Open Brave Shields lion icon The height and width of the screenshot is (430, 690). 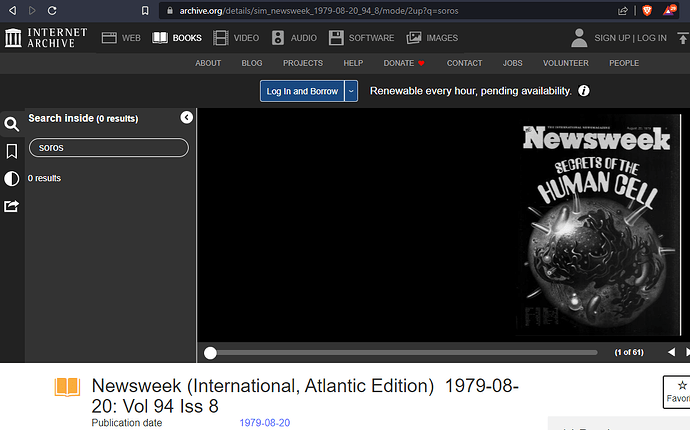pos(647,11)
